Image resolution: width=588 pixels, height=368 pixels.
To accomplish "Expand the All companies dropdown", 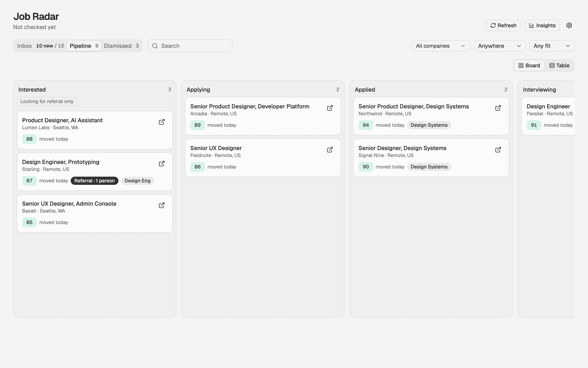I will (441, 46).
